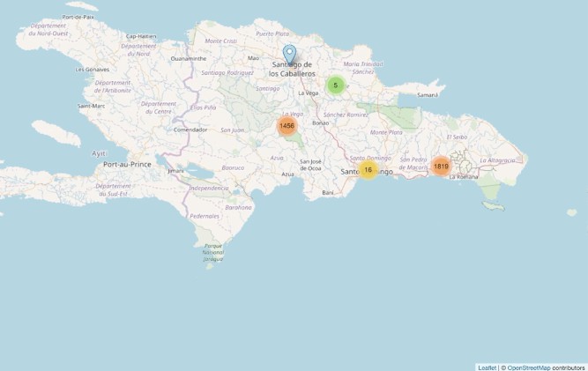The width and height of the screenshot is (588, 371).
Task: Click the blue location marker pin
Action: (289, 56)
